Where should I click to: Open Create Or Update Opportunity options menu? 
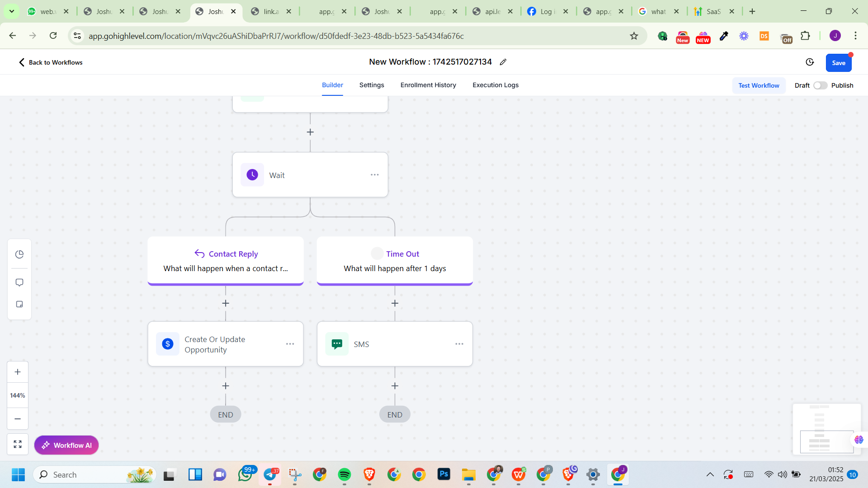point(290,344)
